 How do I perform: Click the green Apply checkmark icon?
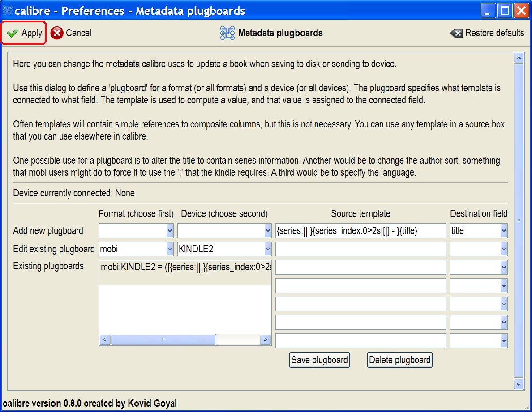[13, 33]
